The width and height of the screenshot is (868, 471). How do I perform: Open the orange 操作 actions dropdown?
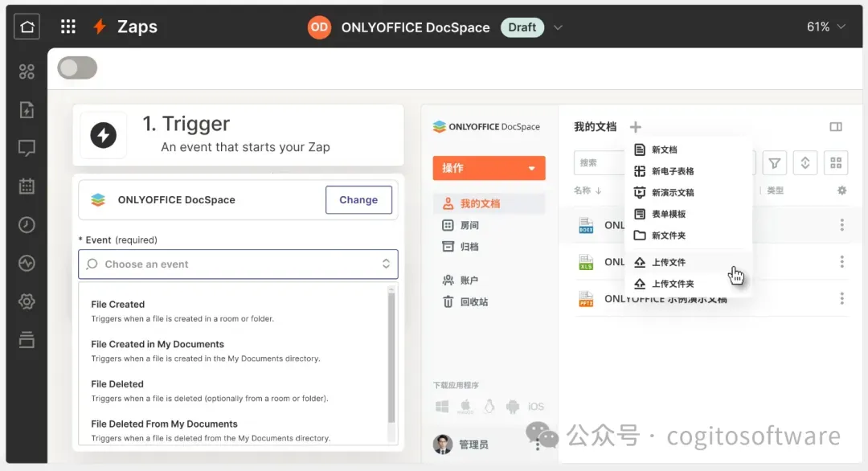pyautogui.click(x=489, y=168)
